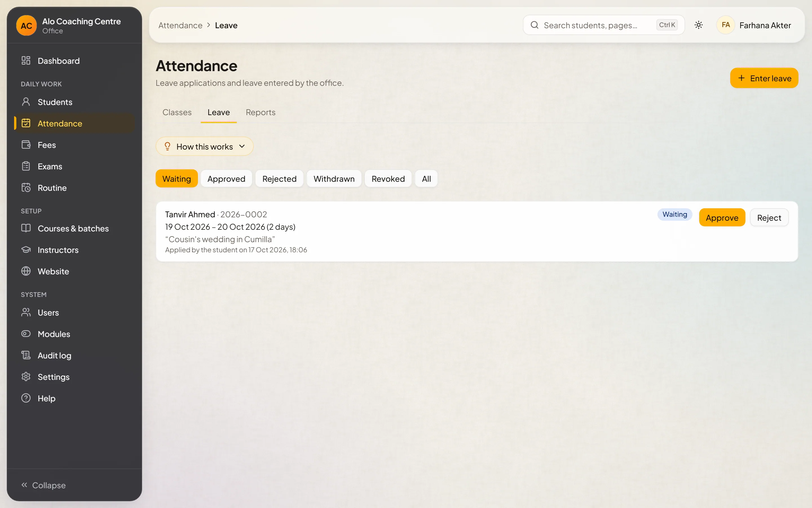Collapse the sidebar
Screen dimensions: 812x508
point(44,485)
